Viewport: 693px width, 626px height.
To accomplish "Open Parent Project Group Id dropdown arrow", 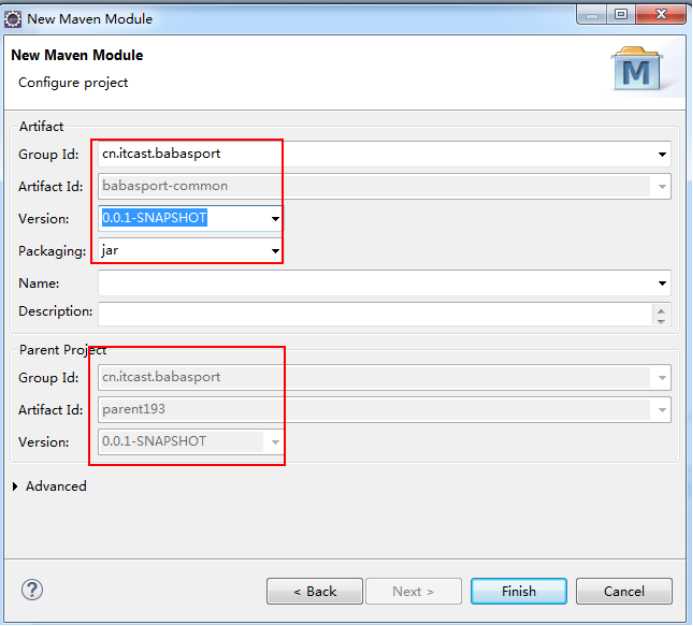I will pos(662,378).
